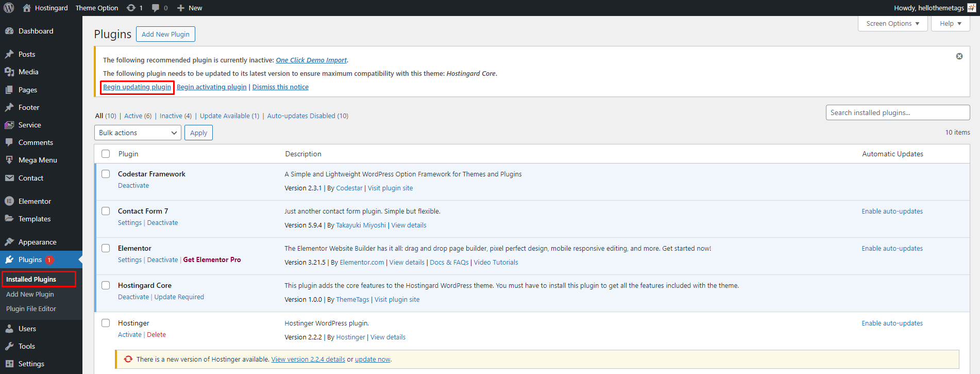The height and width of the screenshot is (374, 980).
Task: Click the Service icon in sidebar
Action: click(x=9, y=125)
